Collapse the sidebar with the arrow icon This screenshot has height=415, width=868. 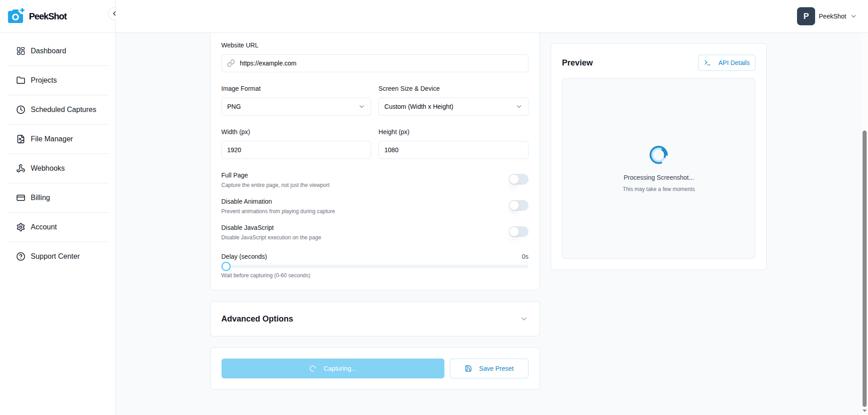point(114,14)
